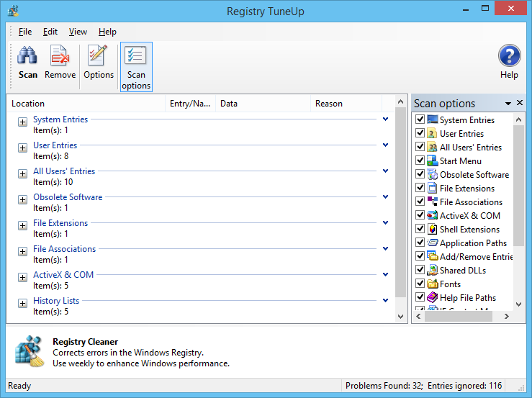
Task: Click the Help File Paths book icon
Action: coord(432,297)
